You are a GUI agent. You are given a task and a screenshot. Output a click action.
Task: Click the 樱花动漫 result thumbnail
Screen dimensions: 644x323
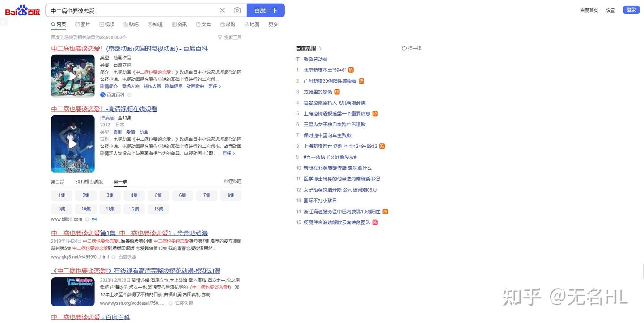(x=73, y=292)
